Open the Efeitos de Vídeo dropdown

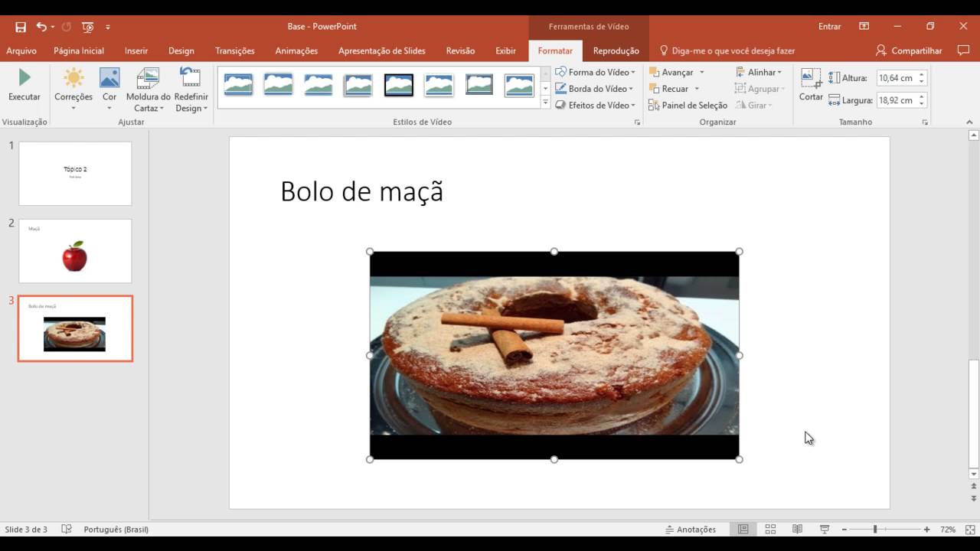[596, 106]
